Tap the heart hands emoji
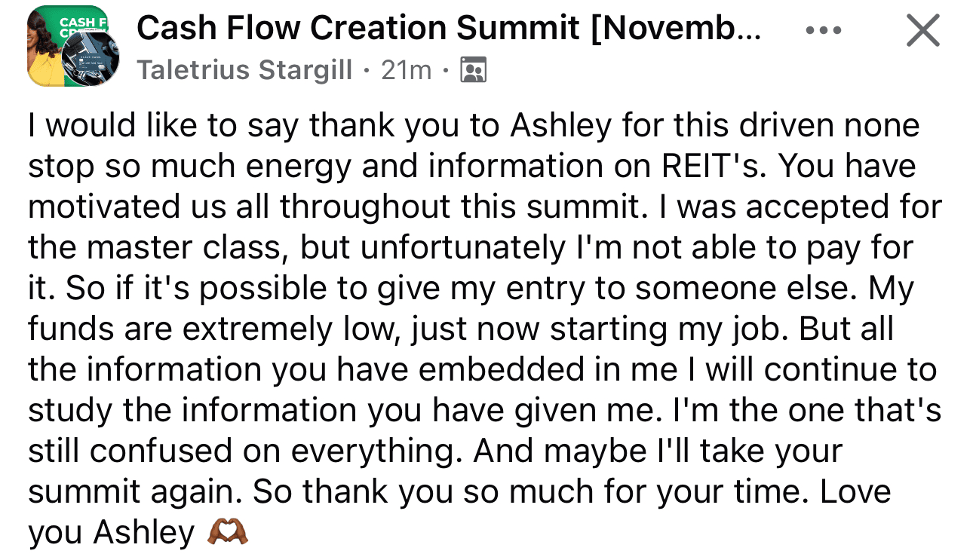 (226, 533)
